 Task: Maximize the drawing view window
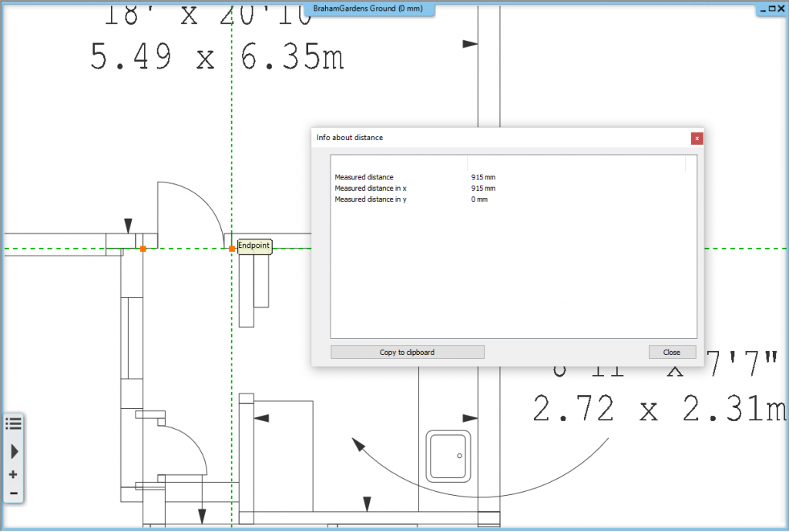click(772, 8)
